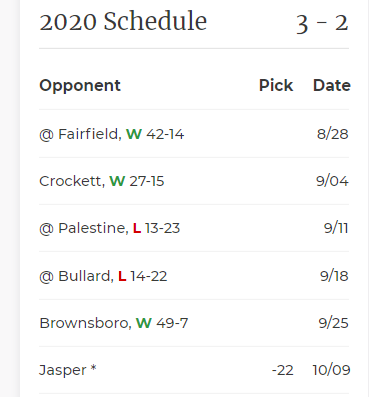Open the Crockett game entry
Screen dimensions: 369x397
(x=194, y=181)
